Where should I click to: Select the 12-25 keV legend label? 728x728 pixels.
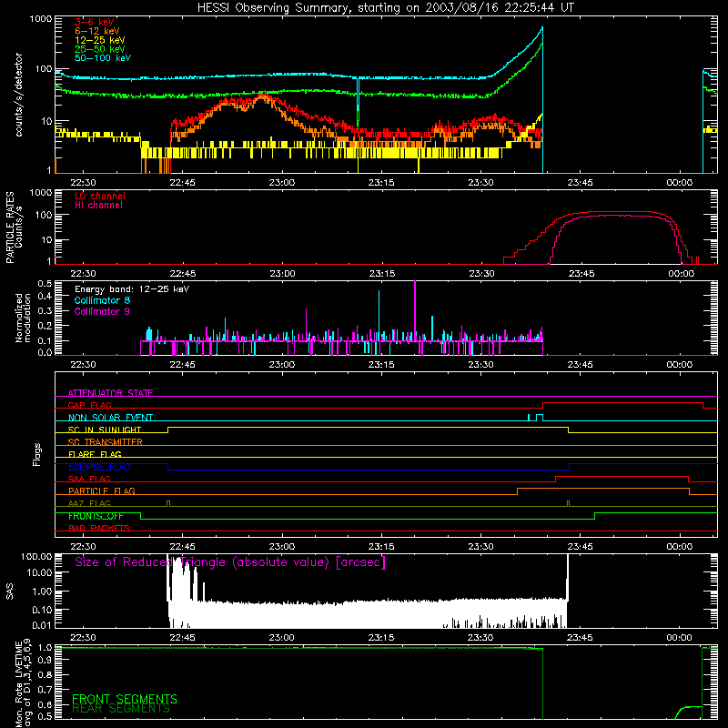click(100, 40)
